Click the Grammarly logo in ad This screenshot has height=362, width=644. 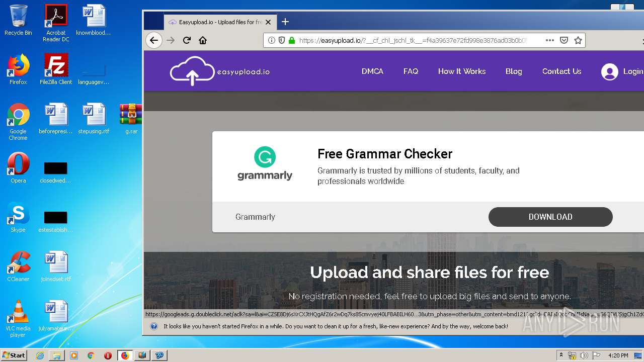(265, 164)
